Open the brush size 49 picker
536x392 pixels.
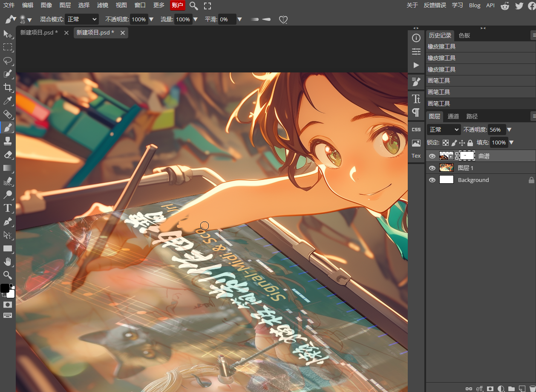point(26,19)
